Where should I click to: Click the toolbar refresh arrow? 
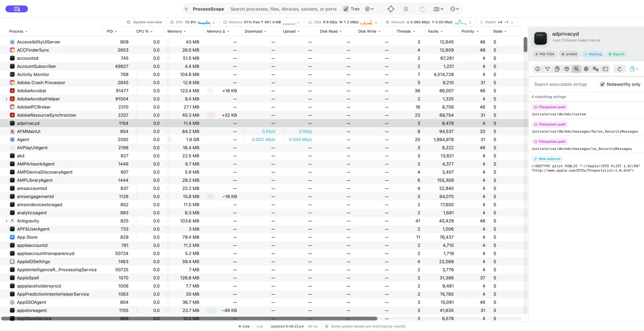click(422, 9)
